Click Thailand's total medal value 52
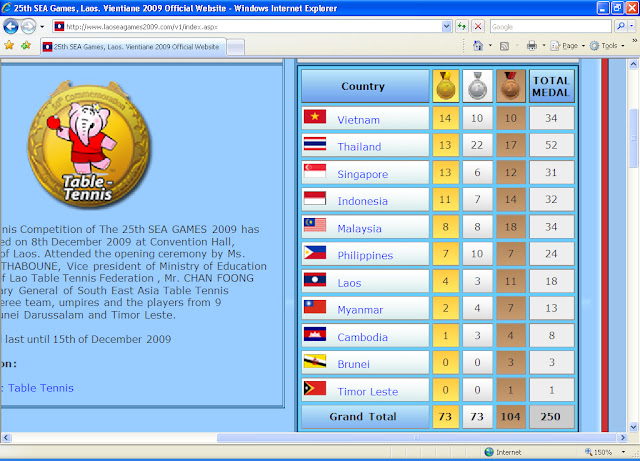640x461 pixels. [x=551, y=145]
